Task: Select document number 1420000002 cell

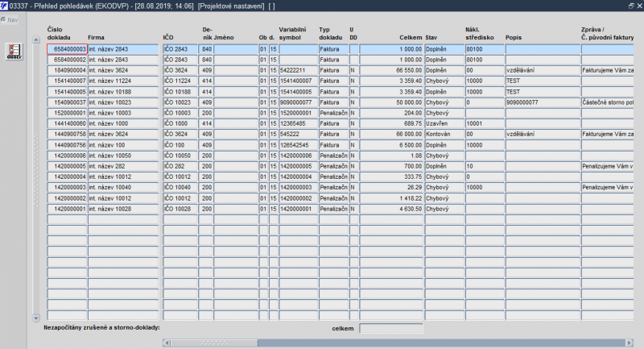Action: pos(67,198)
